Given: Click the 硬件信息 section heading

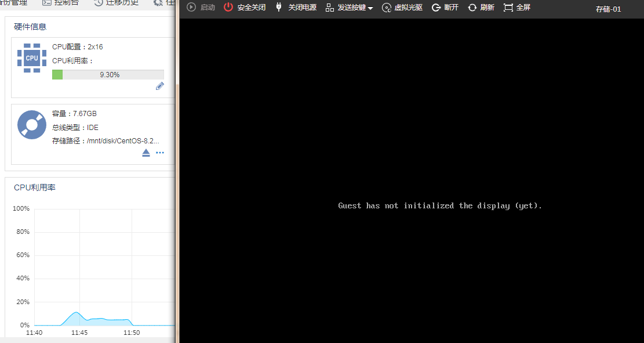Looking at the screenshot, I should [x=30, y=27].
